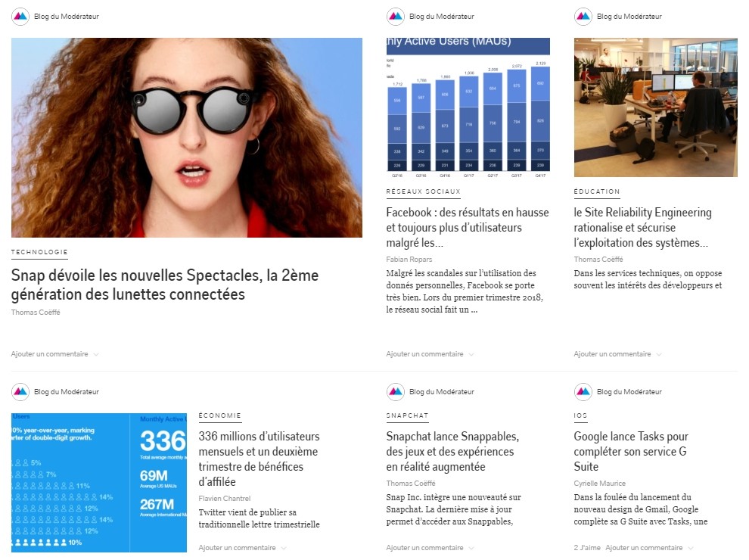Click author Thomas Coëffé under the Site Reliability headline

pyautogui.click(x=598, y=260)
